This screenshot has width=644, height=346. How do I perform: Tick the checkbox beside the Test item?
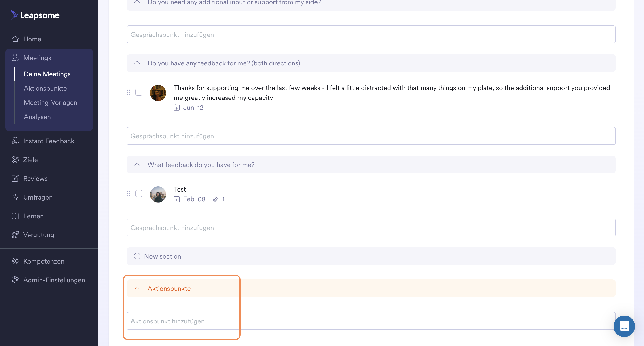[x=139, y=194]
